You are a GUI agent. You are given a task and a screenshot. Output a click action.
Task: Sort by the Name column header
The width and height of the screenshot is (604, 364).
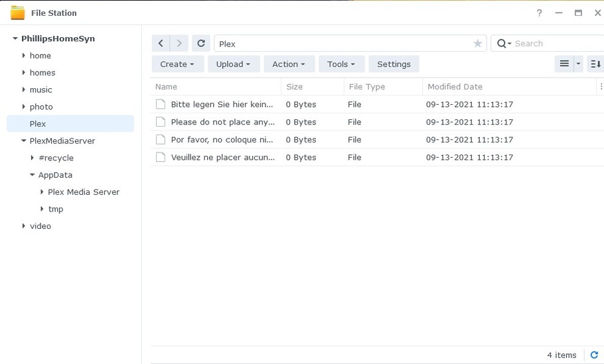click(216, 87)
